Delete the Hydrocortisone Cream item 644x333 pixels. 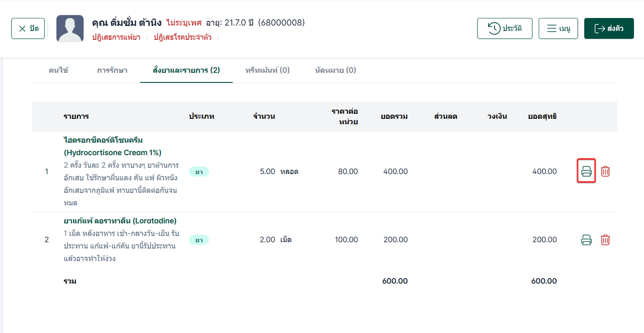(x=605, y=171)
